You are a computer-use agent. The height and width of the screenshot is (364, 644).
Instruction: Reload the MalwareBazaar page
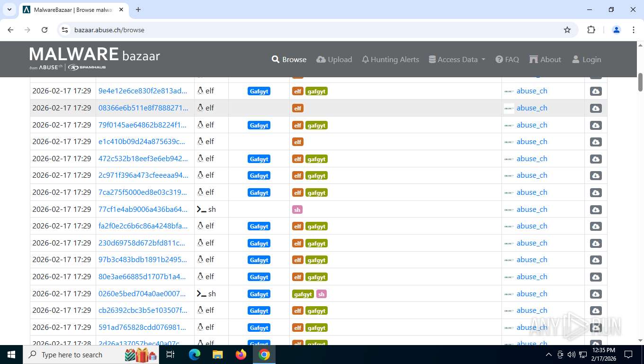tap(45, 30)
